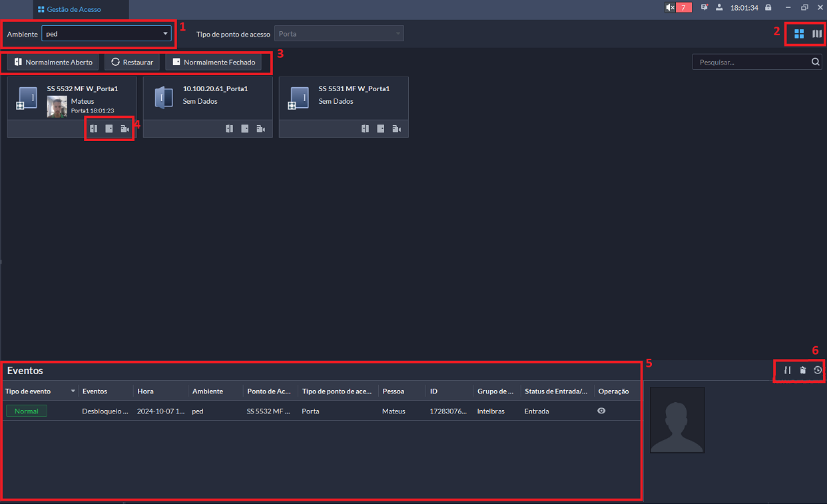The image size is (827, 504).
Task: Close door icon on SS 5531 MF W_Porta1 card
Action: coord(381,128)
